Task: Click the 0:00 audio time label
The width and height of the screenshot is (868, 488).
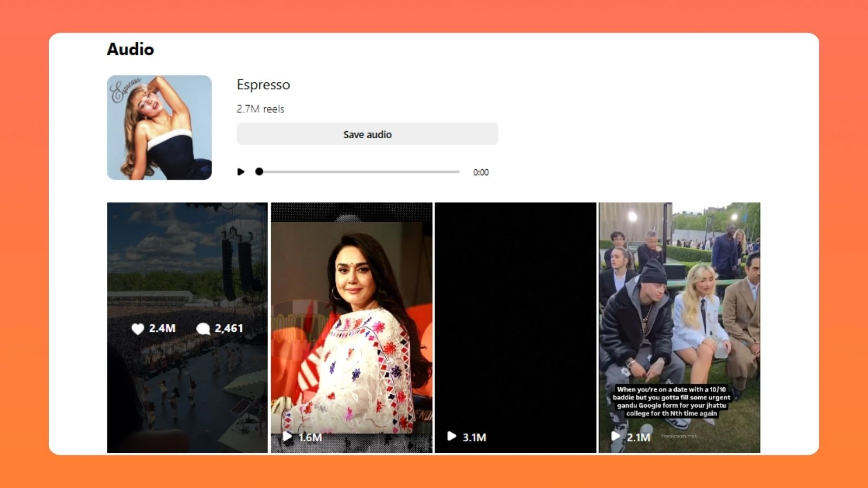Action: [x=481, y=172]
